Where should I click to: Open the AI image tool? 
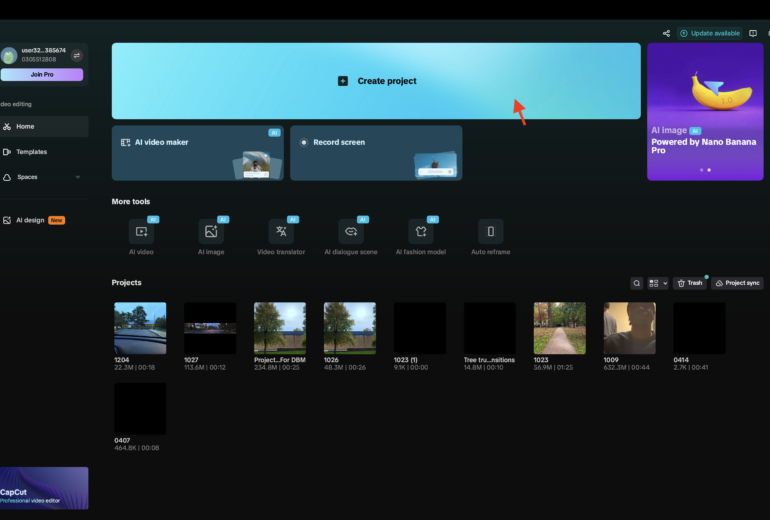coord(211,232)
